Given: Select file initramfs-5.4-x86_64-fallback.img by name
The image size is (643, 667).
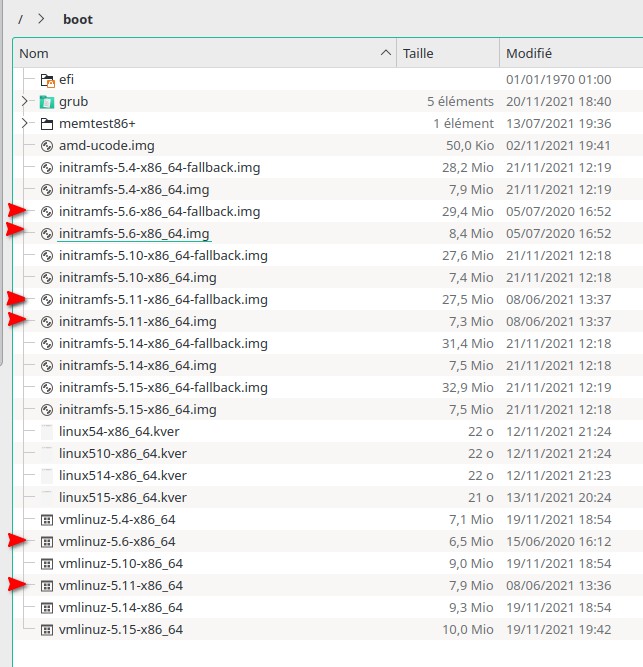Looking at the screenshot, I should point(159,168).
